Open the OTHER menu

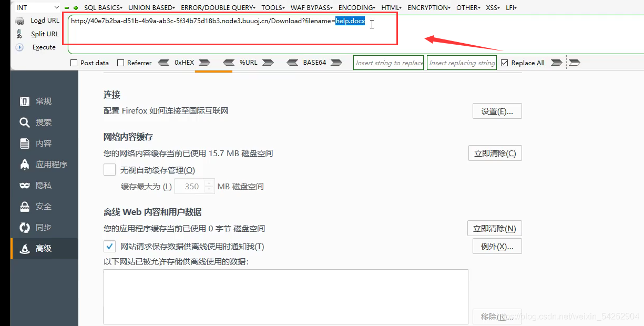tap(468, 8)
